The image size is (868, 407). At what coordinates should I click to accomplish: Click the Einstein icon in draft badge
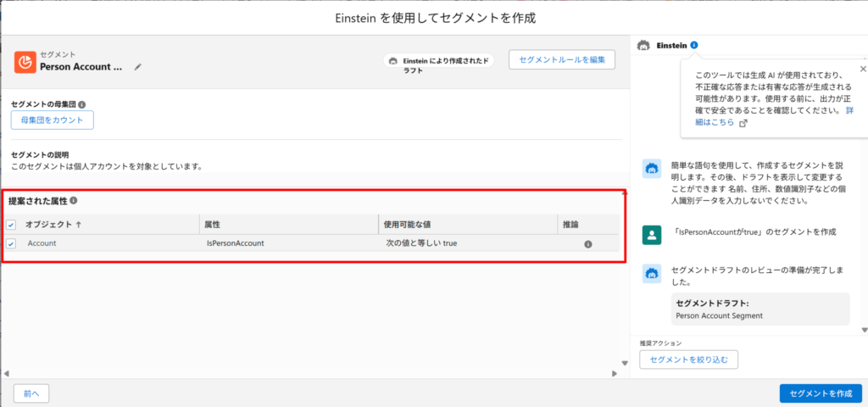tap(393, 60)
